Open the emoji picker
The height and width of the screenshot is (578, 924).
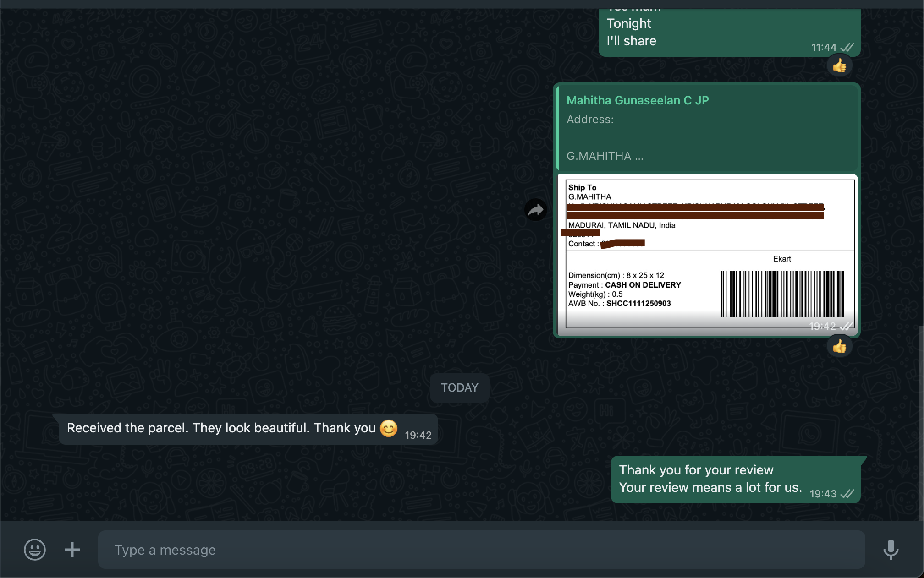[35, 549]
